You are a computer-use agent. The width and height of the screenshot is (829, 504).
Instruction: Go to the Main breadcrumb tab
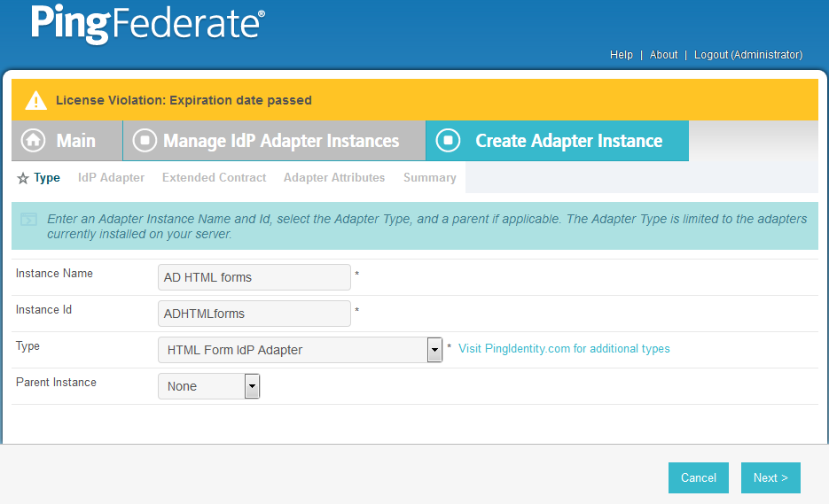[67, 141]
